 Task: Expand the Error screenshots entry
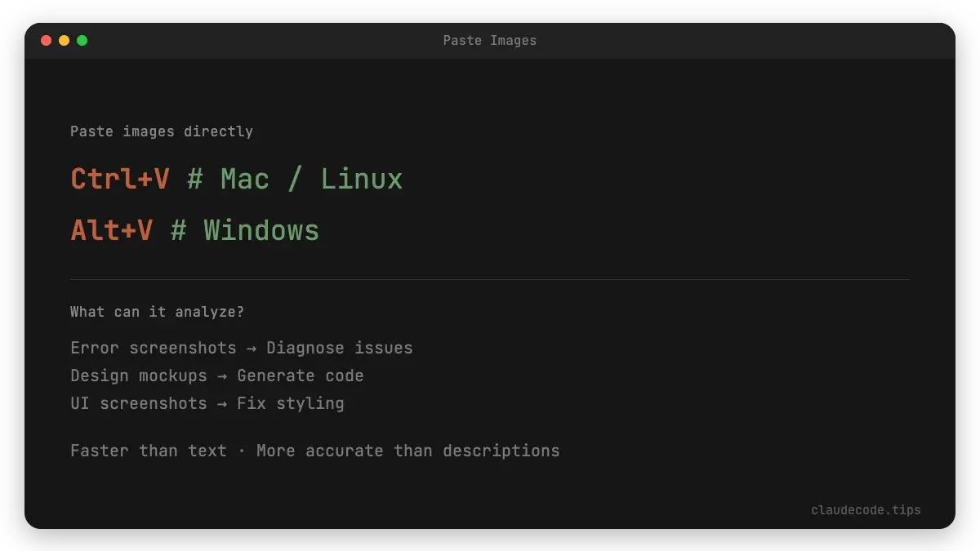(152, 348)
